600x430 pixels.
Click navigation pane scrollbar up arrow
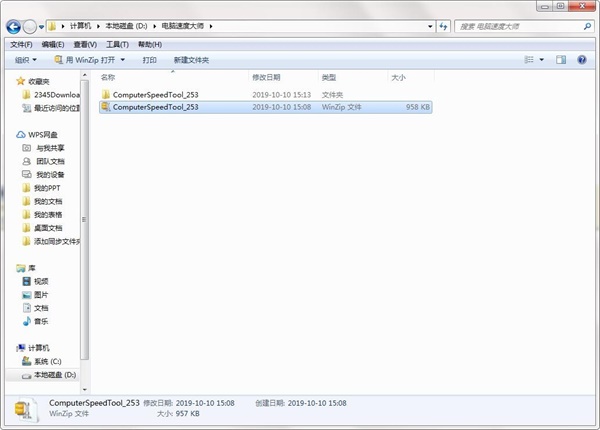(x=85, y=75)
